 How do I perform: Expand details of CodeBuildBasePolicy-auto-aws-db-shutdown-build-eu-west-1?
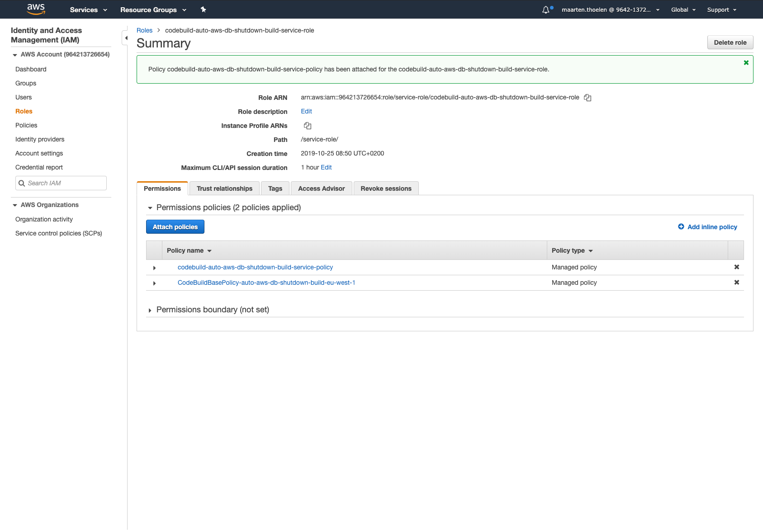coord(154,282)
